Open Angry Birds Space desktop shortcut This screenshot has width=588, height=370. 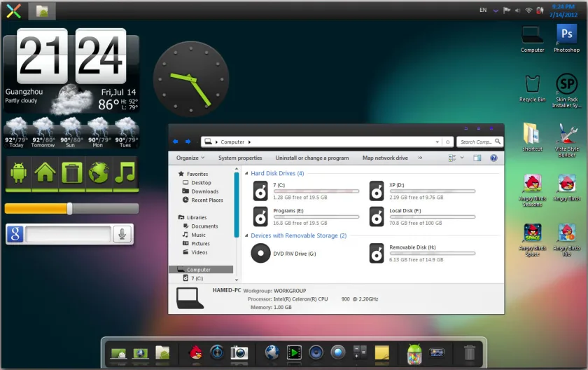[532, 240]
